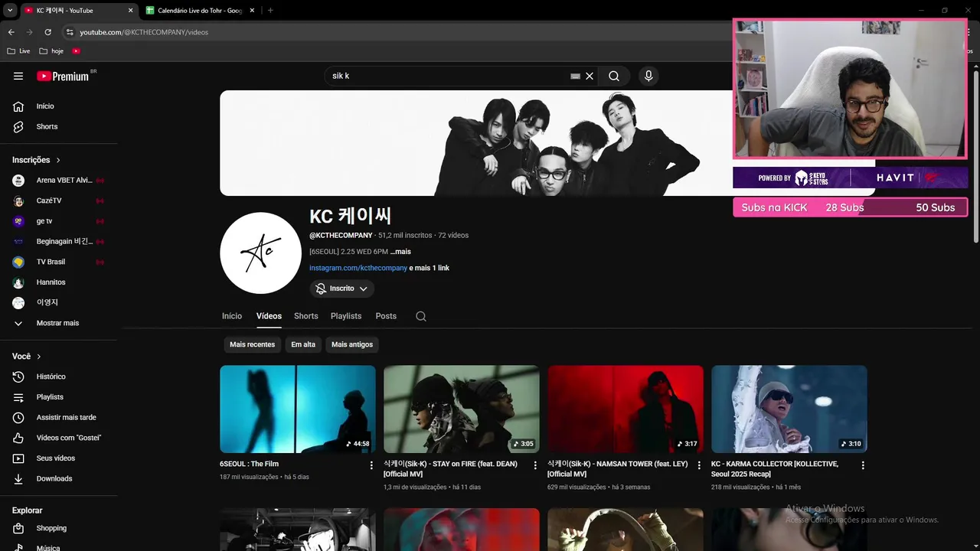Open the KC - KARMA COLLECTOR title link
980x551 pixels.
pos(775,468)
